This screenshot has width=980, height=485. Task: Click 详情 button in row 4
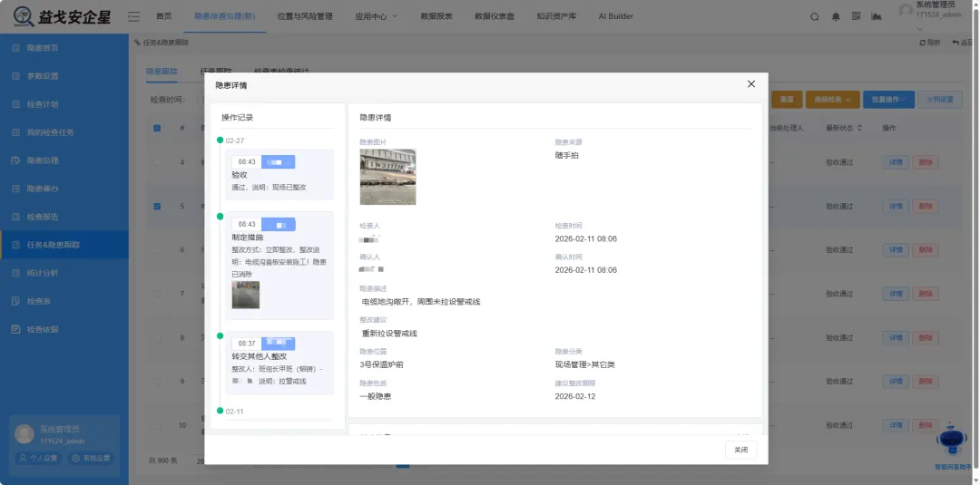pyautogui.click(x=896, y=162)
